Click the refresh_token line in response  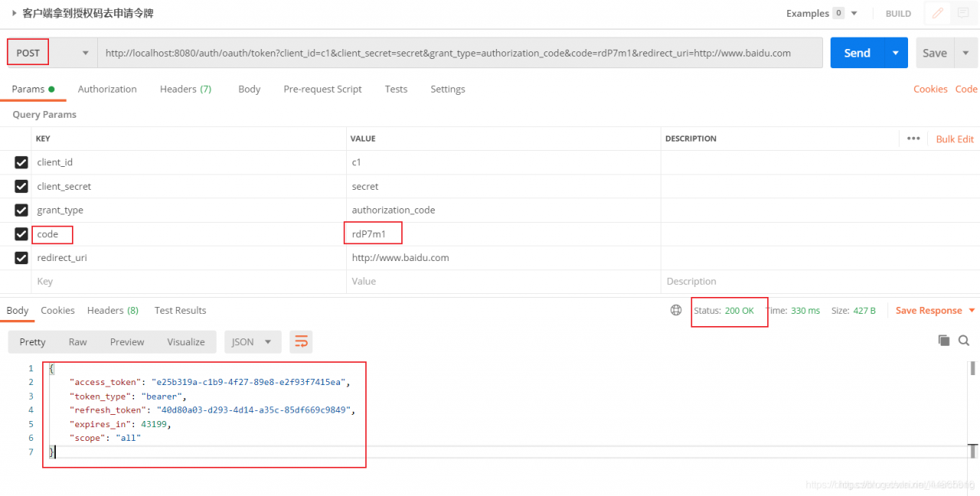pyautogui.click(x=212, y=410)
